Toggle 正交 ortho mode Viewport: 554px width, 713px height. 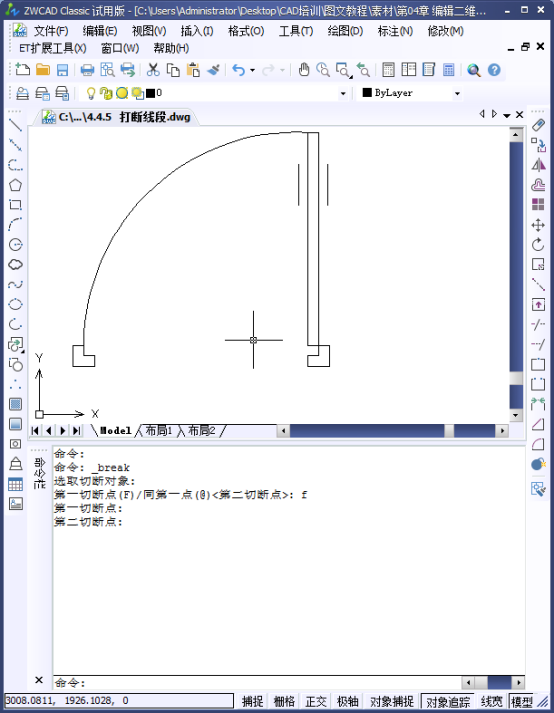[316, 701]
